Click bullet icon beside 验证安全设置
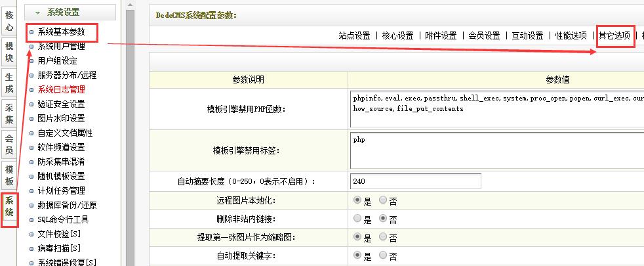The image size is (644, 266). 31,104
